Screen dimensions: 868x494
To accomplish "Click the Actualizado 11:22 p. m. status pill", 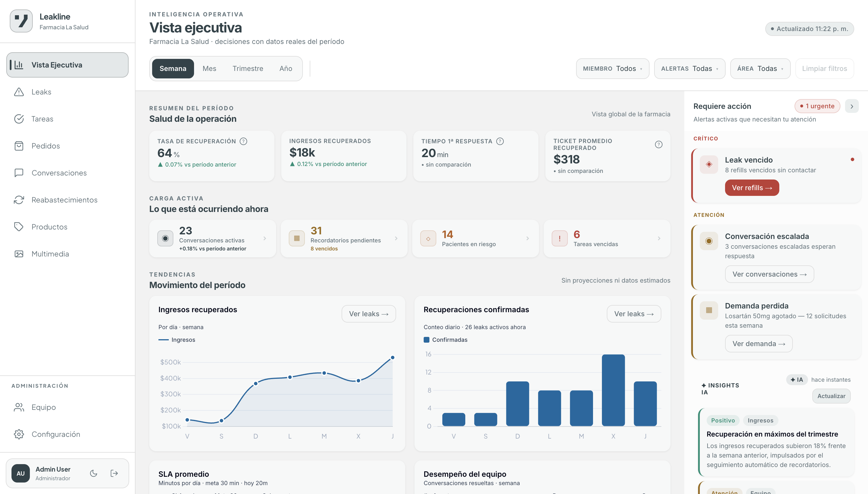I will tap(810, 29).
